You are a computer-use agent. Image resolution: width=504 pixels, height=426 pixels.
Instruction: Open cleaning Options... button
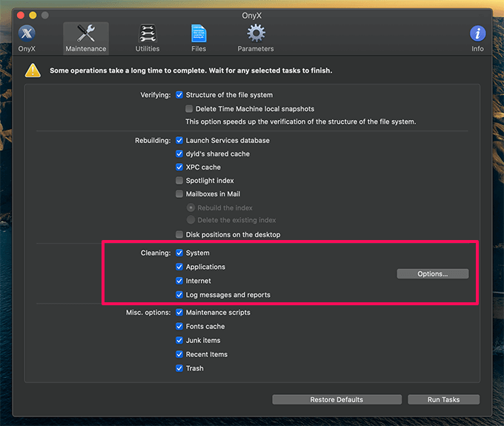click(433, 273)
